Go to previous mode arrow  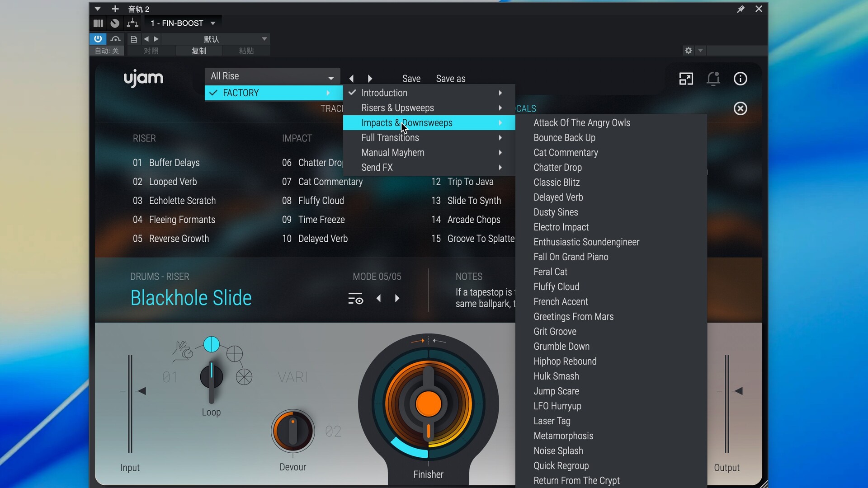click(x=379, y=298)
